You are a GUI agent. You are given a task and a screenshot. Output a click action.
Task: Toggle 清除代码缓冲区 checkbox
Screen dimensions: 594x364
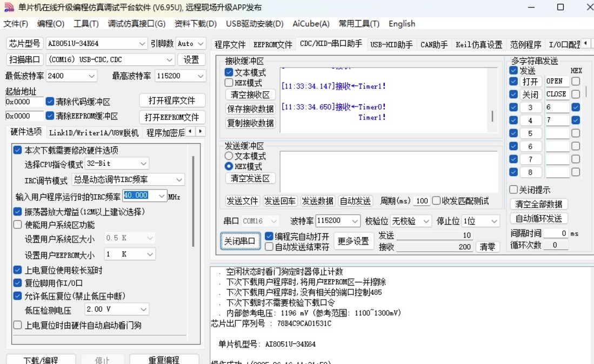tap(50, 102)
